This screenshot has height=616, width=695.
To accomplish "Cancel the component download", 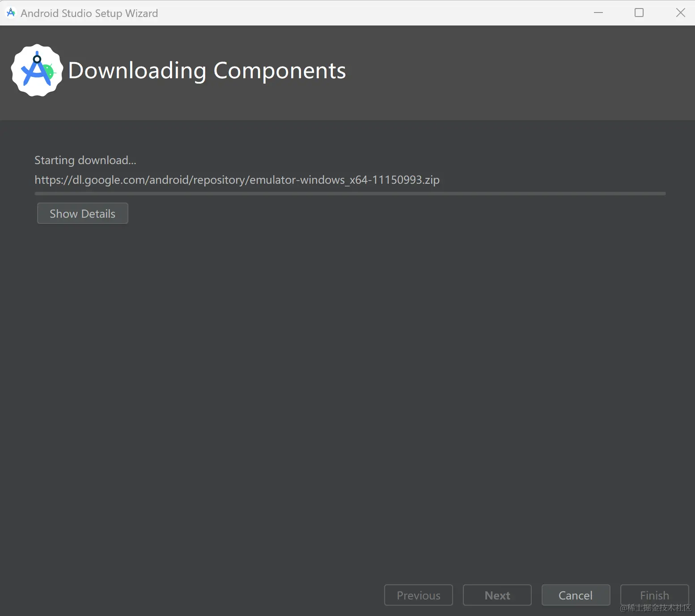I will (576, 595).
